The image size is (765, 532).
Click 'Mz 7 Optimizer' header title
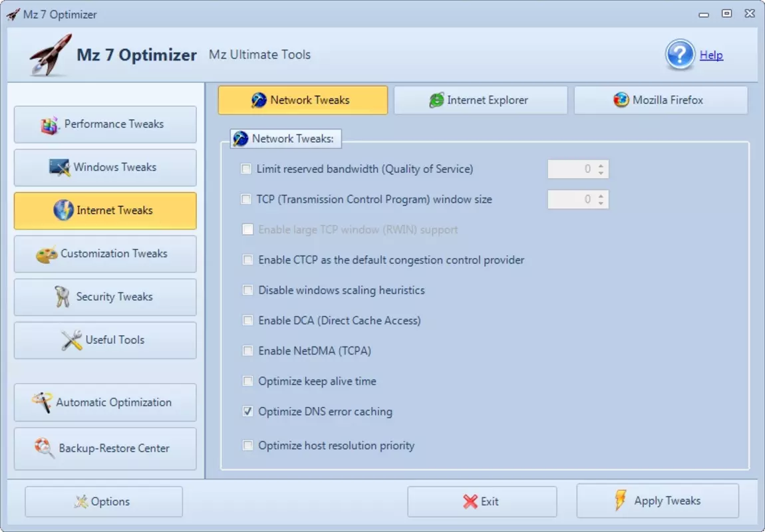136,55
